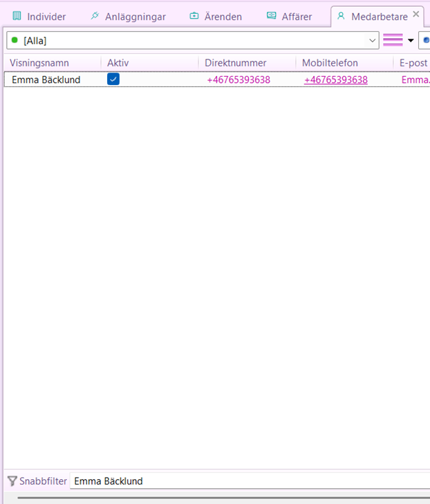Viewport: 430px width, 504px height.
Task: Click the pink horizontal lines view icon
Action: [393, 40]
